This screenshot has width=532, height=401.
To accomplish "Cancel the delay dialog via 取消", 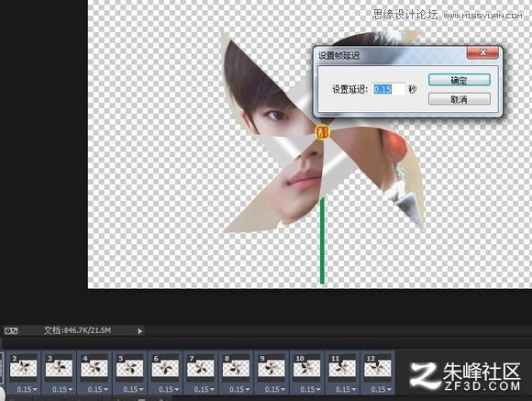I will tap(459, 99).
